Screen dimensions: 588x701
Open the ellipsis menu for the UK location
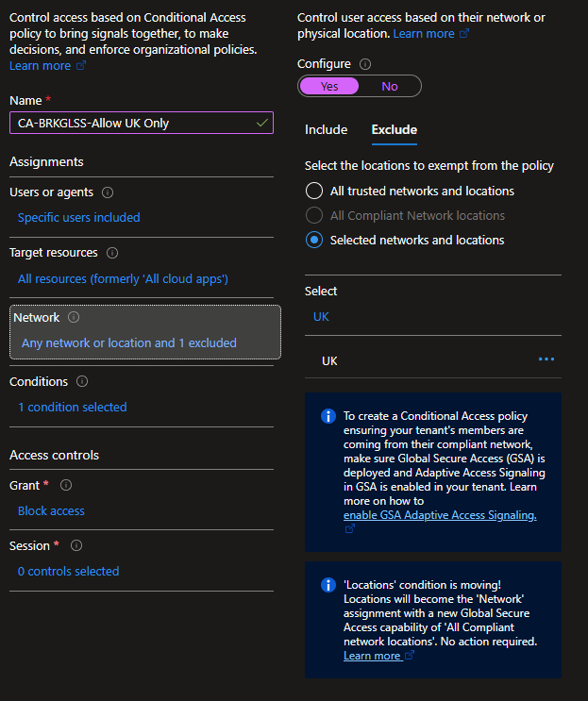pyautogui.click(x=546, y=359)
